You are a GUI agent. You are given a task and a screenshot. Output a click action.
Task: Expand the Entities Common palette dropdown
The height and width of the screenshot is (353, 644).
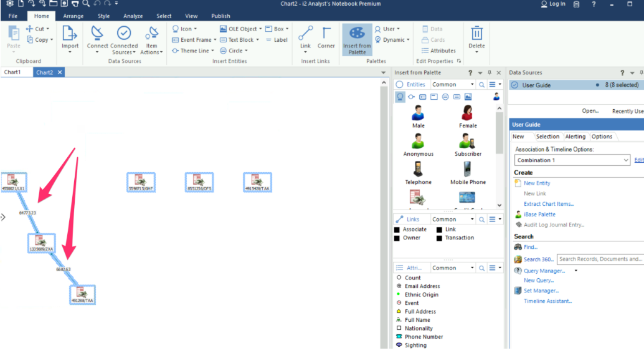pos(472,85)
